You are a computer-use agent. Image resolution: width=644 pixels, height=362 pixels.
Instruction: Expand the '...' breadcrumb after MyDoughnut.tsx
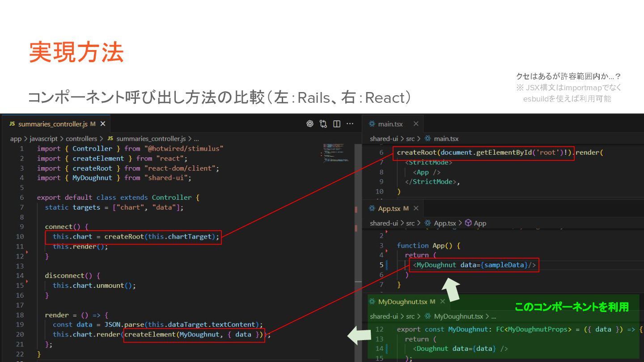[494, 316]
